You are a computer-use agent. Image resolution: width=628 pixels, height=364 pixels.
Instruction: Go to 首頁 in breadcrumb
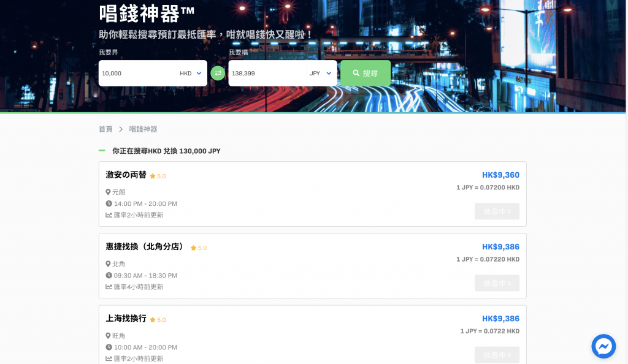pyautogui.click(x=105, y=129)
